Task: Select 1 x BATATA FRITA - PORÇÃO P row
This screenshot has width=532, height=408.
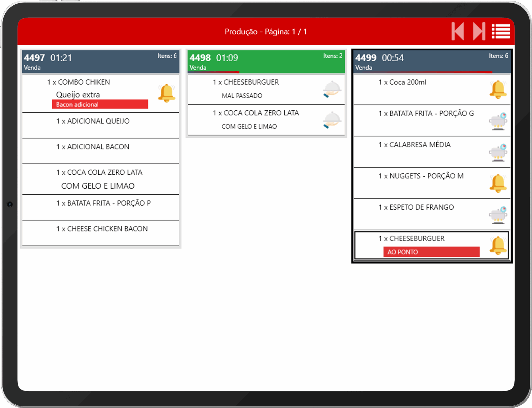Action: coord(101,207)
